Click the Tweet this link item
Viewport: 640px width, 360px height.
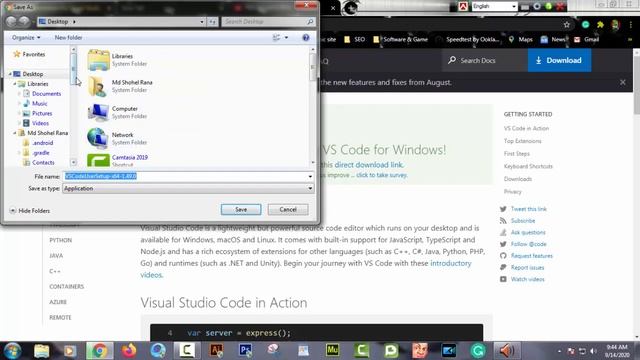tap(529, 209)
